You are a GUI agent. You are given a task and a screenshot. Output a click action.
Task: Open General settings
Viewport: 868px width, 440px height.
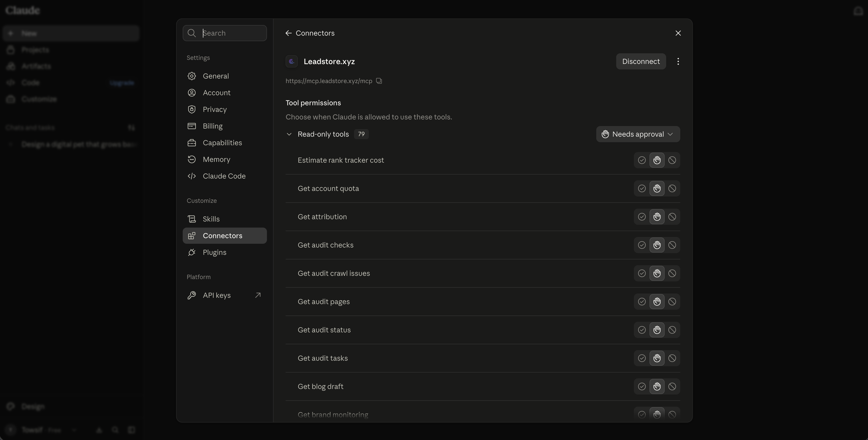[224, 76]
